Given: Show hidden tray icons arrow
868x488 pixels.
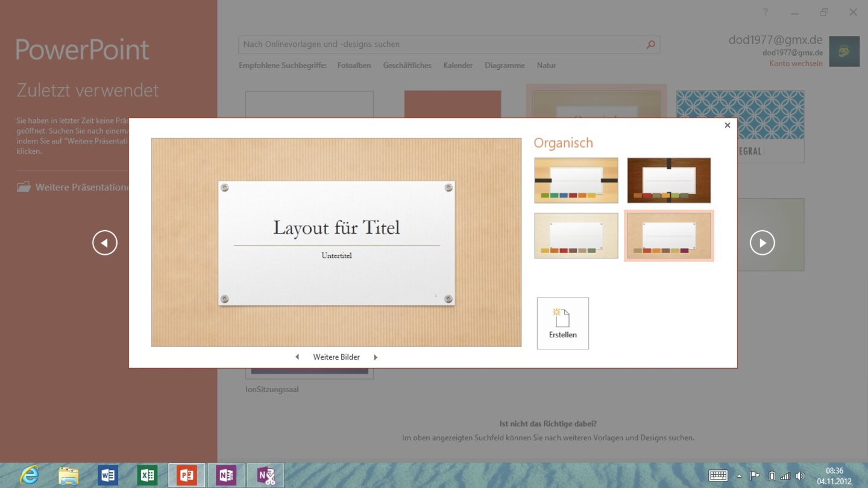Looking at the screenshot, I should pos(740,476).
